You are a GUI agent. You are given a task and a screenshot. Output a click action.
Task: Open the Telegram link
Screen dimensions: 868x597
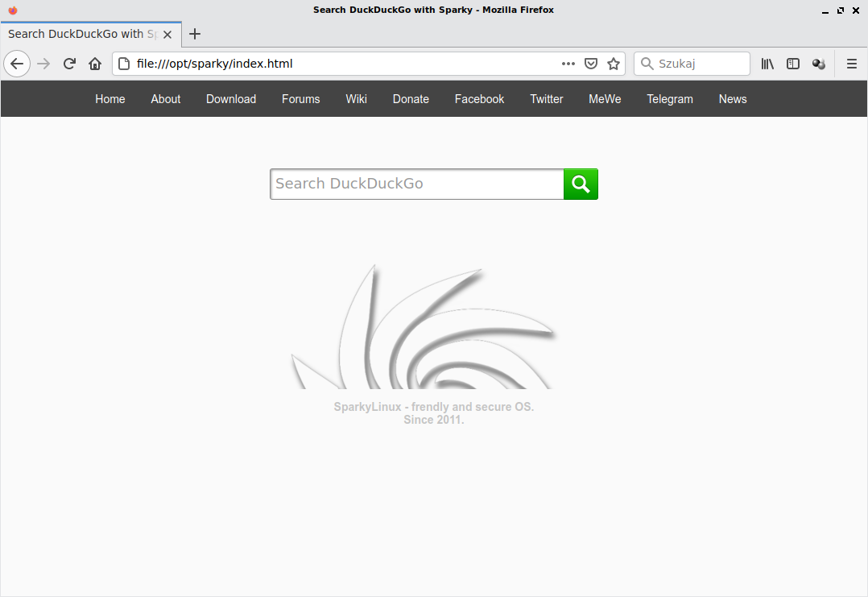pyautogui.click(x=670, y=99)
